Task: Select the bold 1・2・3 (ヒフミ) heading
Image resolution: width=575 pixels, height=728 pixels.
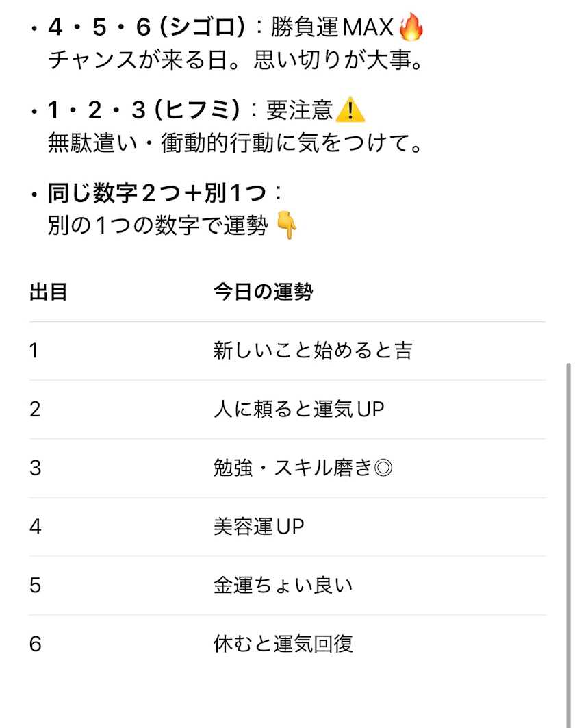Action: pos(144,110)
